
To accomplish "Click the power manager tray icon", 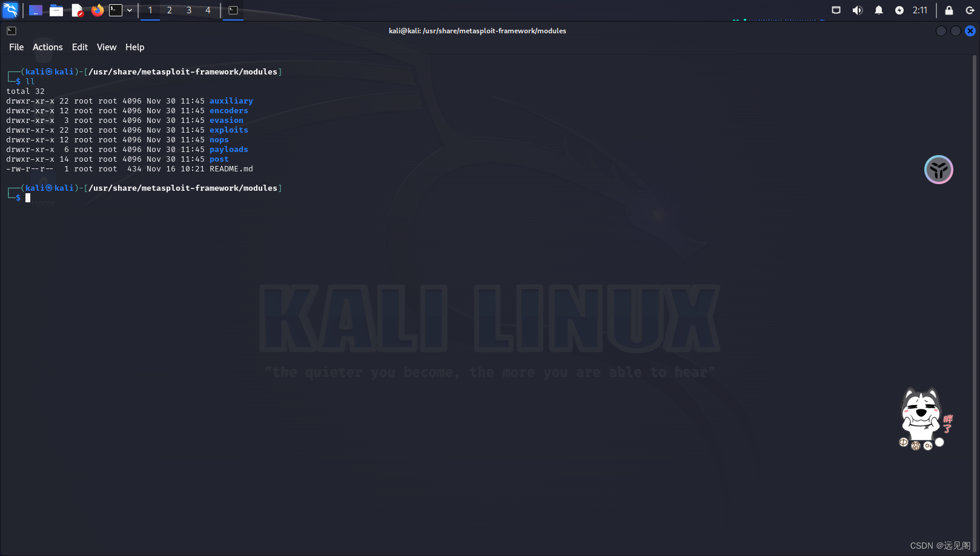I will point(899,10).
